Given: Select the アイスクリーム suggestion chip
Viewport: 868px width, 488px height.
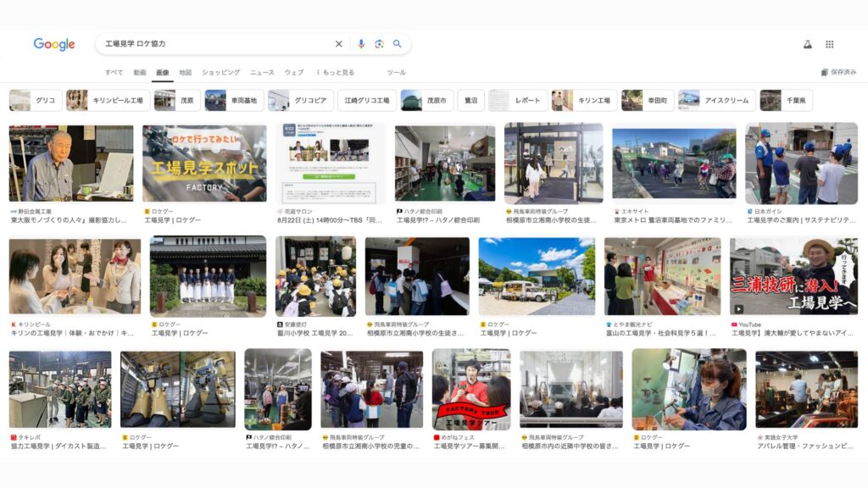Looking at the screenshot, I should pyautogui.click(x=717, y=101).
